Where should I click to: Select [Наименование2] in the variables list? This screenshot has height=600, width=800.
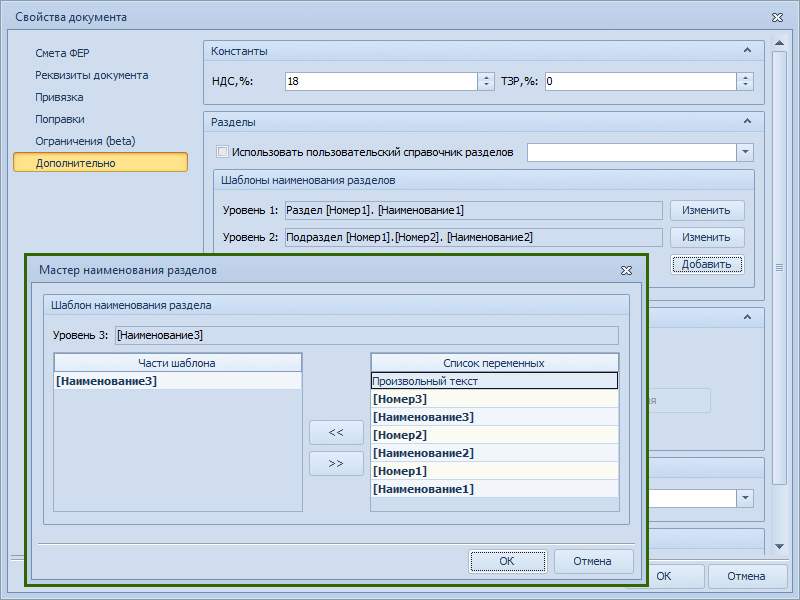point(494,453)
